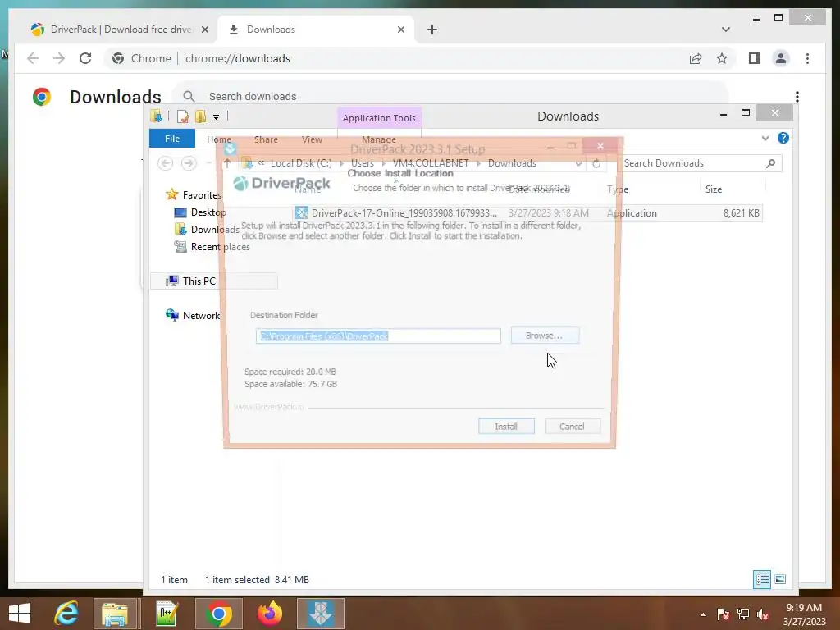Bookmark page with star icon
This screenshot has height=630, width=840.
pos(722,58)
